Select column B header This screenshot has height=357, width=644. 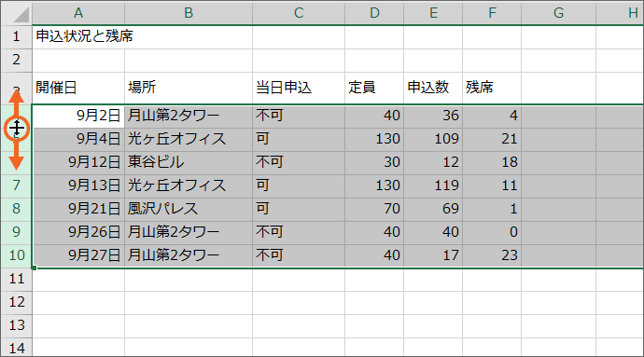(x=189, y=13)
